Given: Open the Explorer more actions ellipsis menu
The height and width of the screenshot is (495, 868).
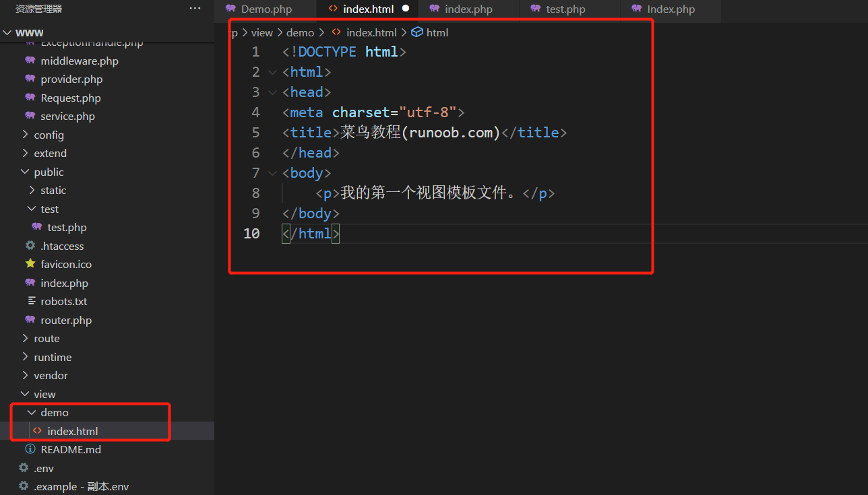Looking at the screenshot, I should point(195,9).
